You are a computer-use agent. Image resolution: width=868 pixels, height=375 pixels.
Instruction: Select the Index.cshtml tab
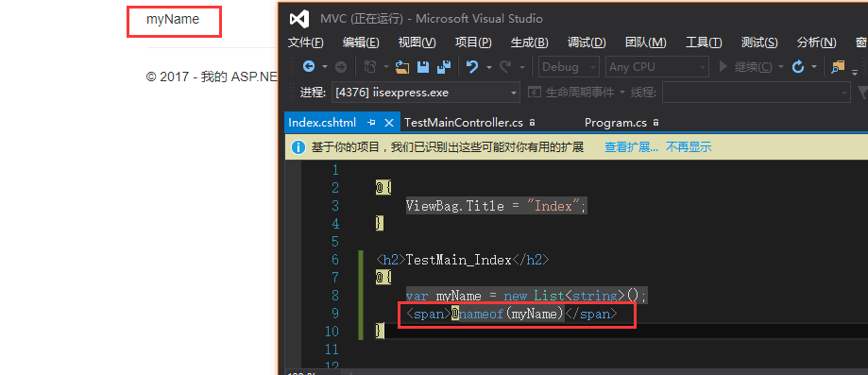click(x=322, y=123)
